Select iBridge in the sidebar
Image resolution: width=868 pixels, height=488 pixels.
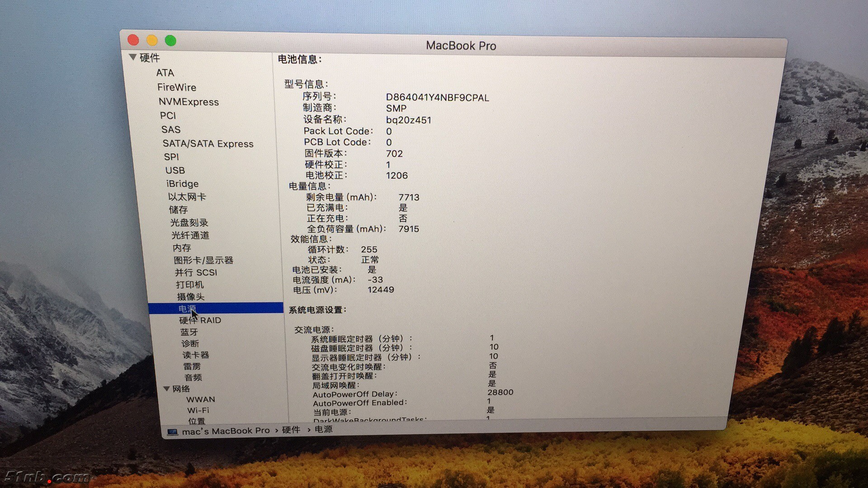pos(182,184)
